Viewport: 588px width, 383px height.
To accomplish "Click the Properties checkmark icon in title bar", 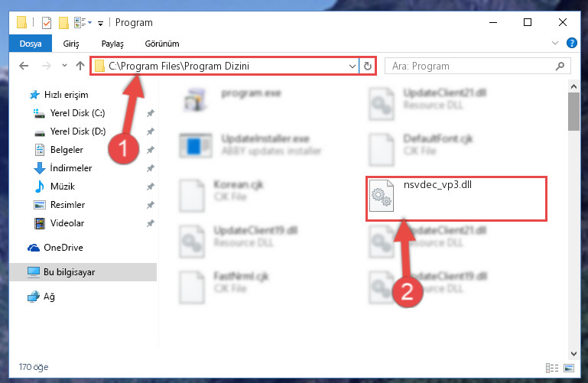I will 47,23.
